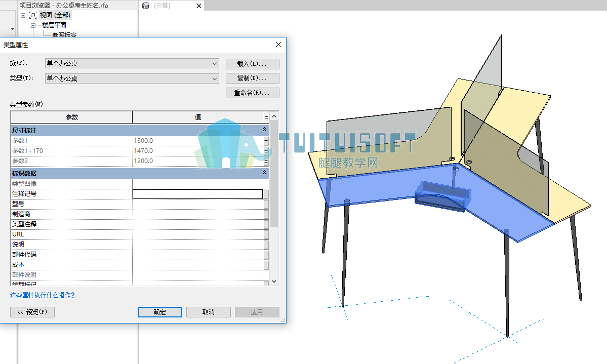Click the small button ending the 成本 row

click(x=266, y=265)
